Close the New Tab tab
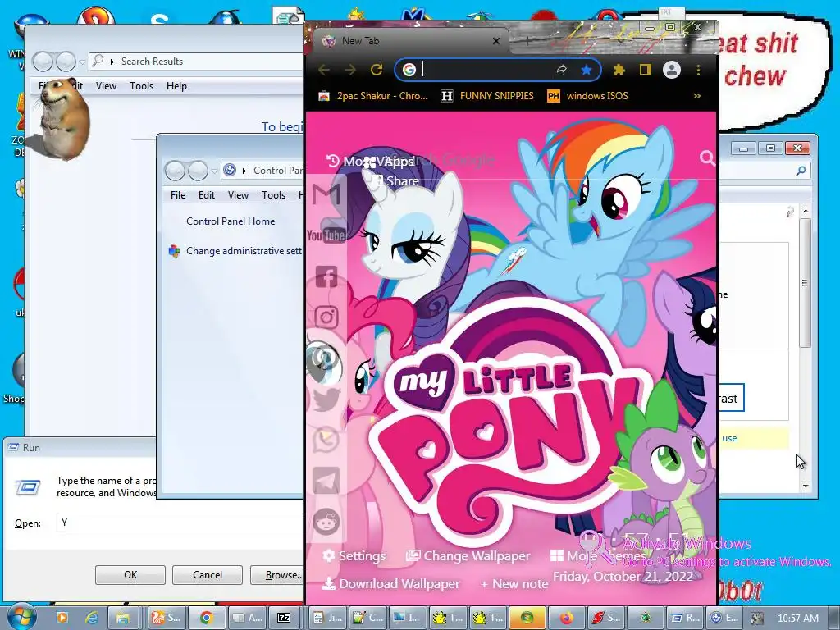 point(496,41)
